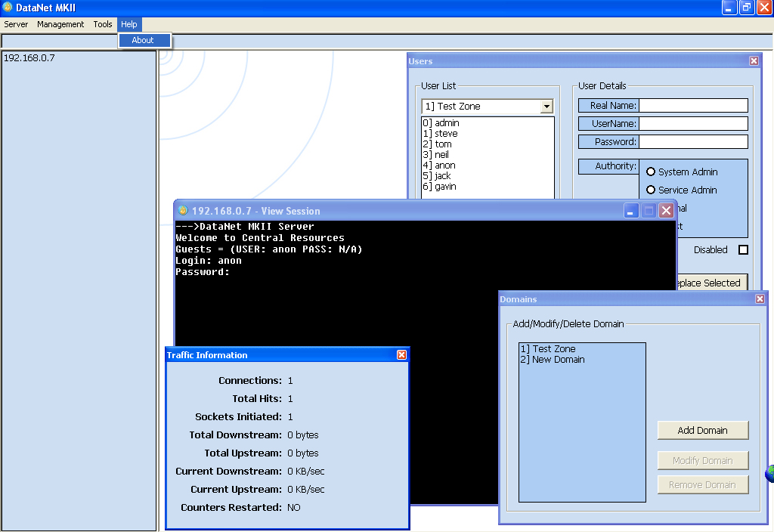Viewport: 774px width, 532px height.
Task: Close the Users panel
Action: (754, 61)
